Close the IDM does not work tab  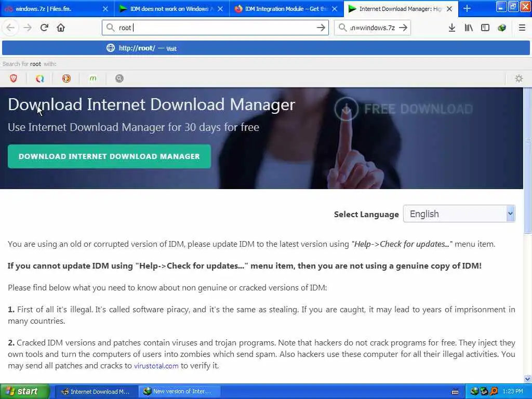tap(220, 9)
